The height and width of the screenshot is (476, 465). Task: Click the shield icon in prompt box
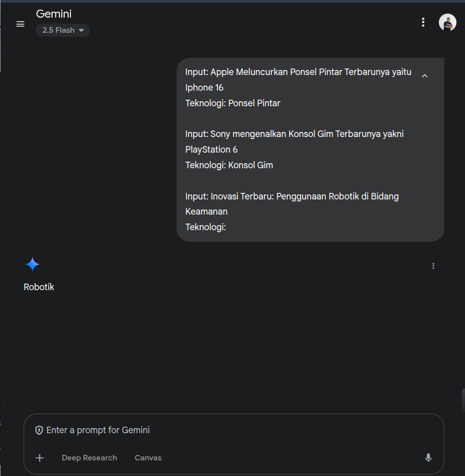(x=39, y=430)
